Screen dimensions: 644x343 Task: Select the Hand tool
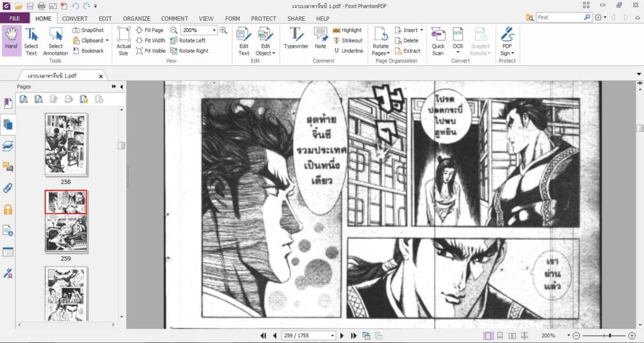(x=11, y=41)
